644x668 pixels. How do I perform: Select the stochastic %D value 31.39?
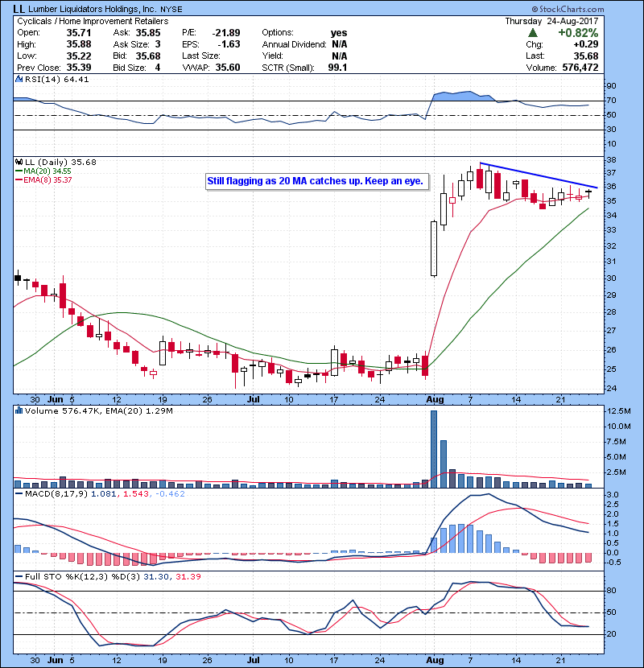(188, 576)
